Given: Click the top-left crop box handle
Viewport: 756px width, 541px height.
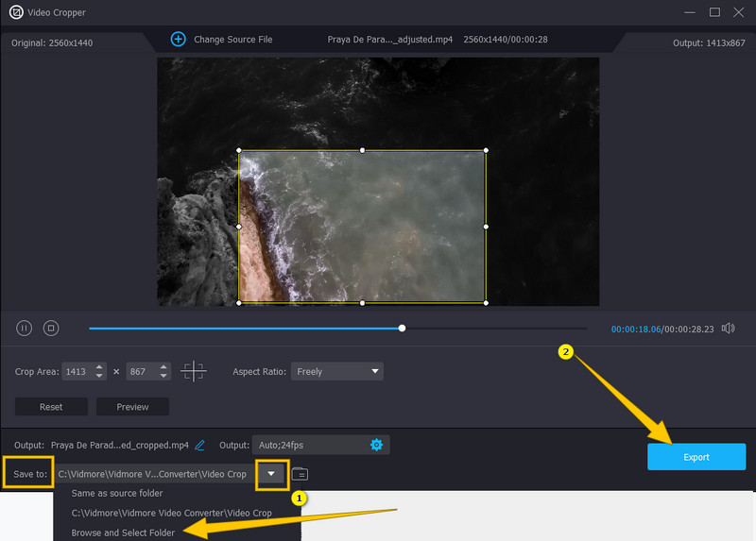Looking at the screenshot, I should coord(239,150).
